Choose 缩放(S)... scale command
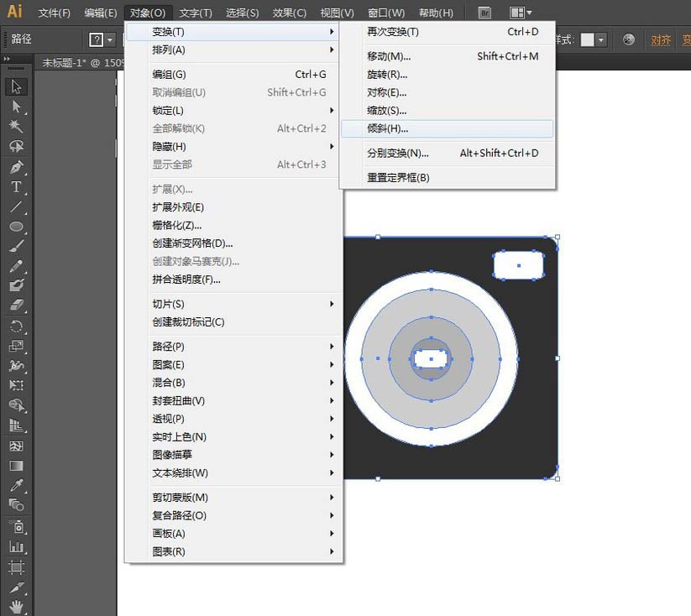Viewport: 691px width, 616px height. [x=447, y=111]
